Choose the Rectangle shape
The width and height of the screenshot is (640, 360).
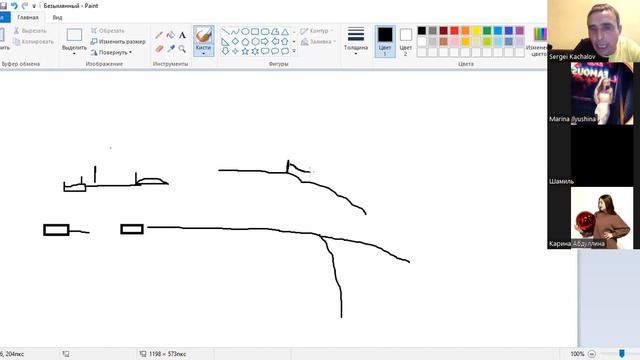[255, 31]
